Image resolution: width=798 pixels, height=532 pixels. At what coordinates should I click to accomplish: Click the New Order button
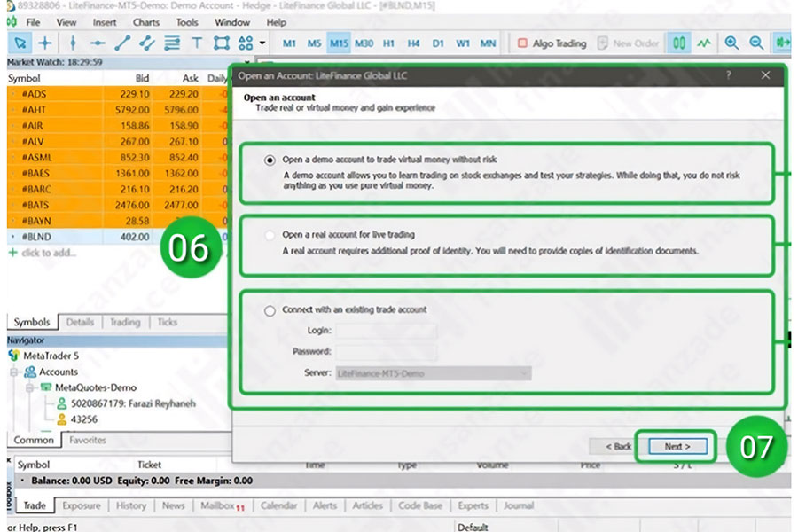[x=628, y=43]
